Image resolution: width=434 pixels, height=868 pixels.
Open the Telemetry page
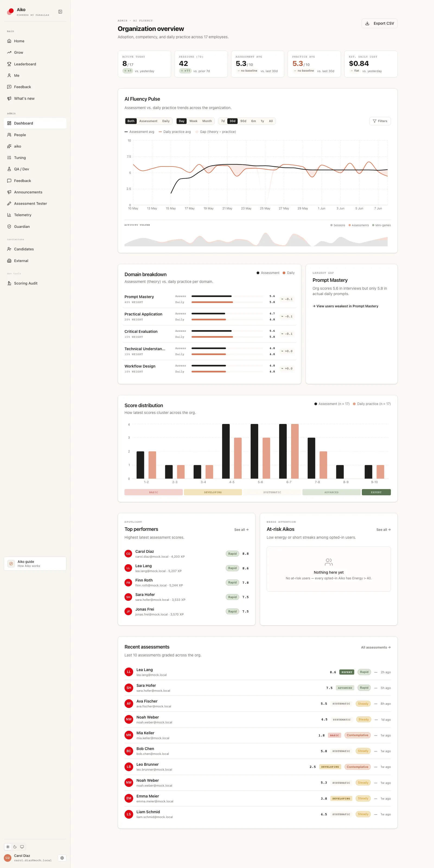click(x=35, y=215)
